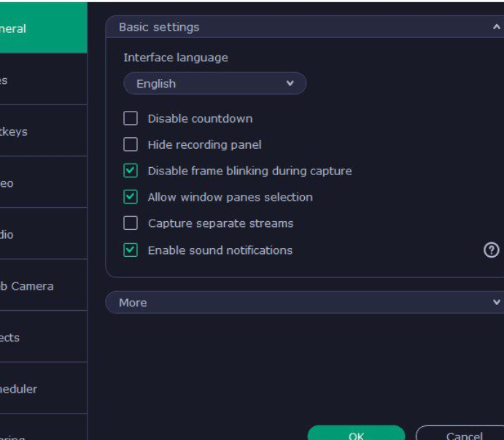The image size is (504, 440).
Task: Click the Capture separate streams label
Action: tap(220, 223)
